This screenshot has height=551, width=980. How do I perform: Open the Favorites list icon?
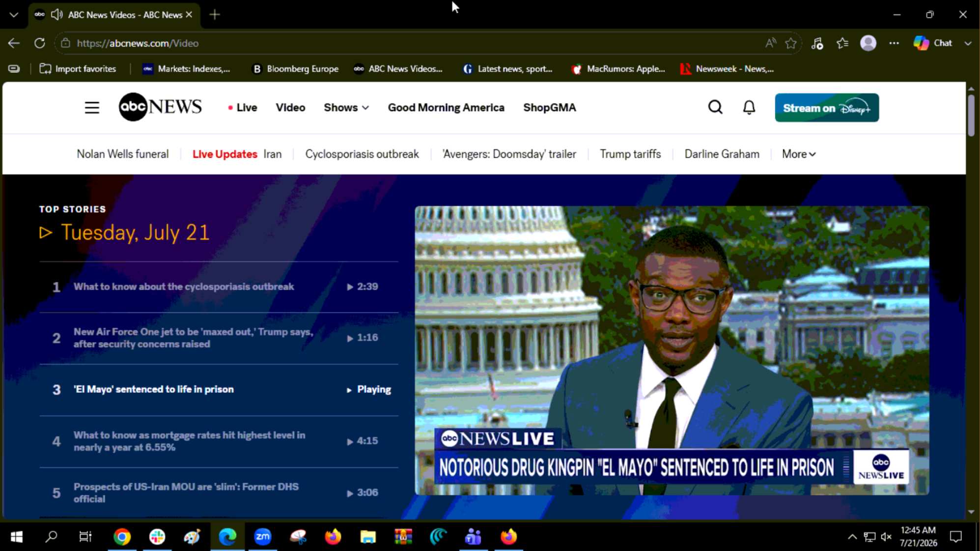pyautogui.click(x=842, y=43)
